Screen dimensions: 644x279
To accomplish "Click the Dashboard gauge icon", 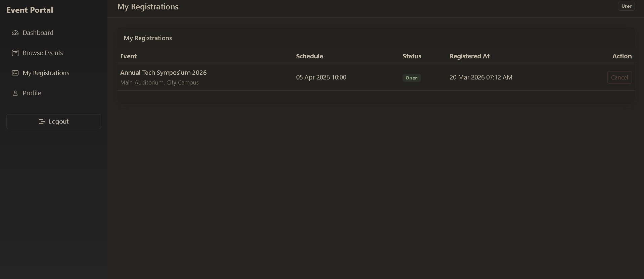I will click(x=15, y=33).
